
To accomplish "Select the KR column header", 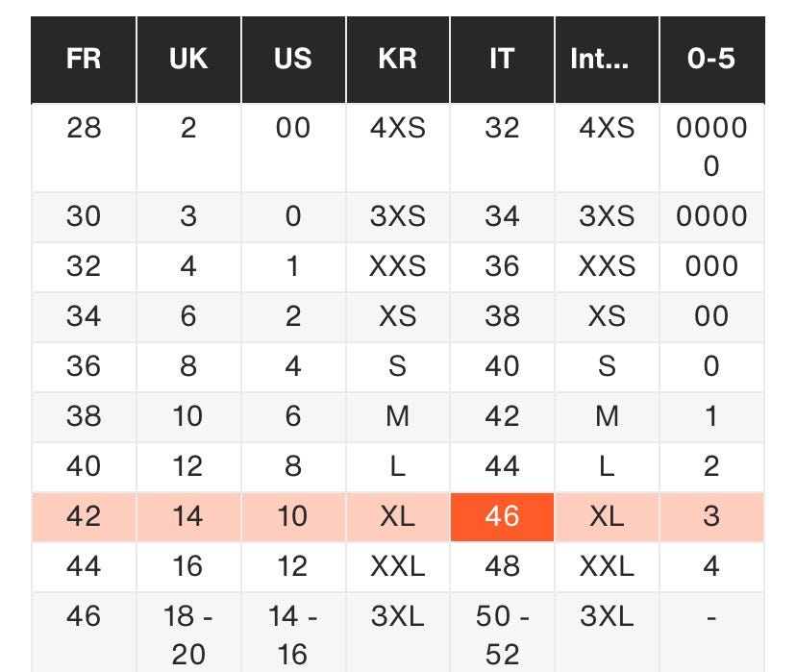I will (x=397, y=60).
